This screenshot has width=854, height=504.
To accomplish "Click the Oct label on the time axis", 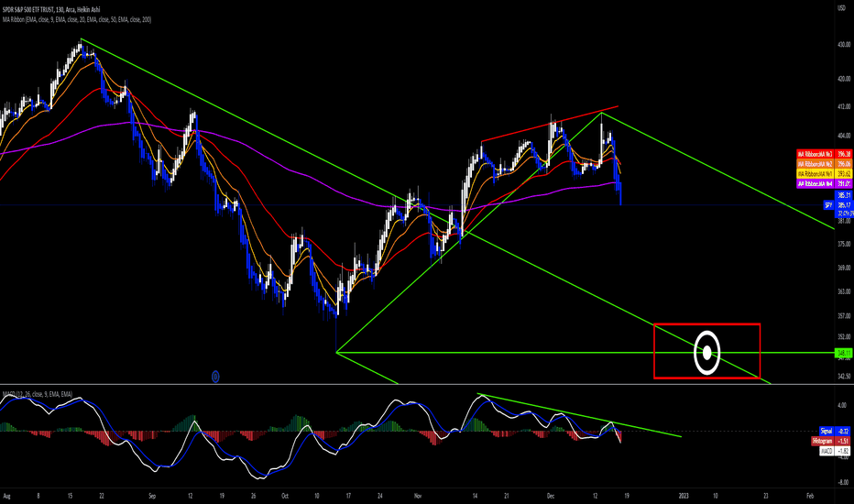I will [x=285, y=497].
